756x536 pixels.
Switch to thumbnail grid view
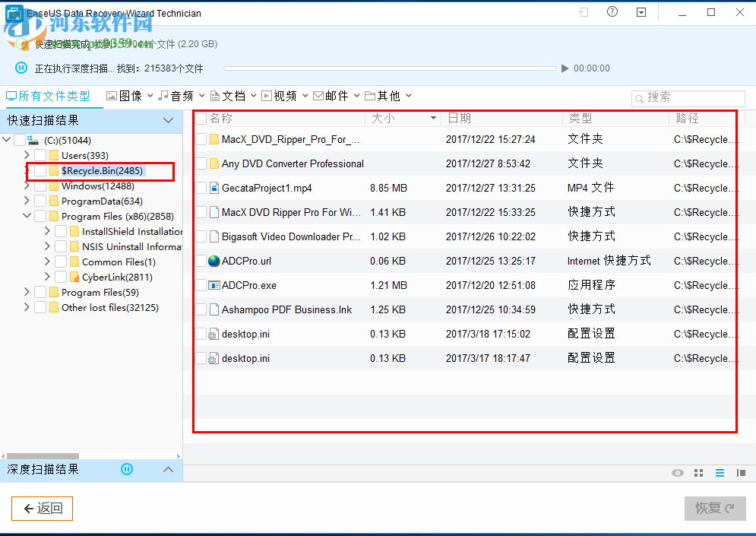coord(698,472)
